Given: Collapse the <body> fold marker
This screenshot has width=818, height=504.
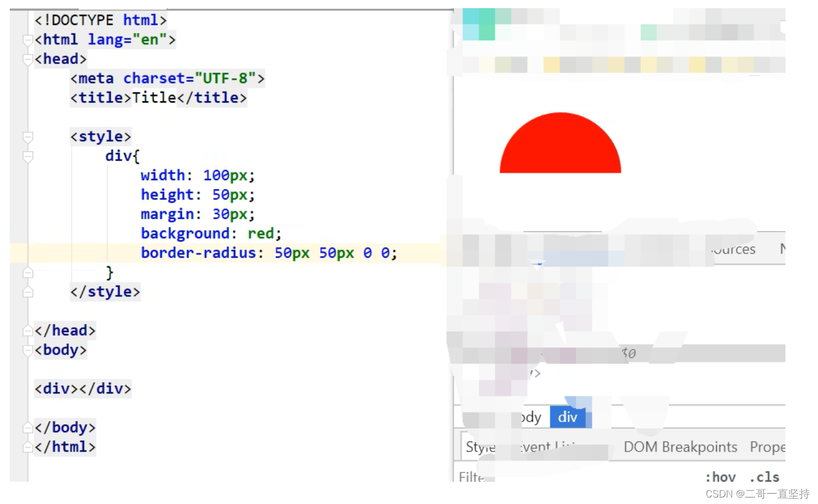Looking at the screenshot, I should pos(28,350).
